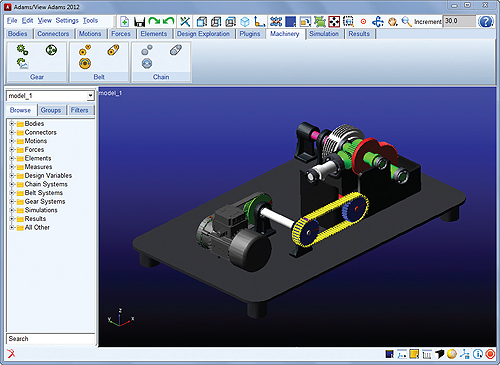Create belt pulleys with the yellow pulley icon

[85, 50]
